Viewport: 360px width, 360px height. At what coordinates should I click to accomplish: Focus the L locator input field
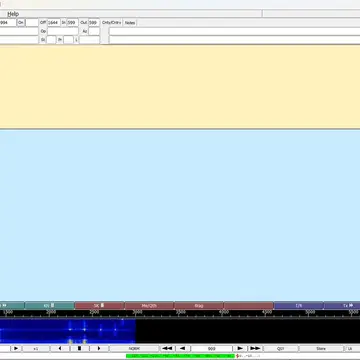point(89,40)
